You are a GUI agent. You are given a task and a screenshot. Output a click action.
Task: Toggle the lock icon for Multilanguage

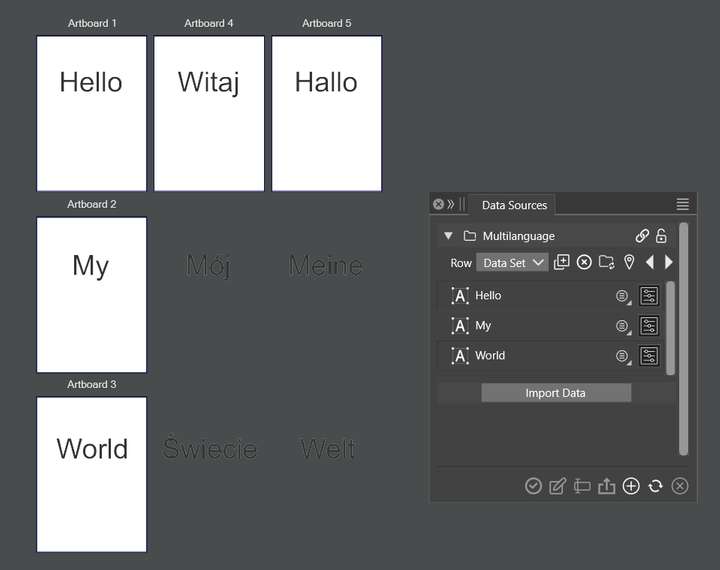pos(661,237)
